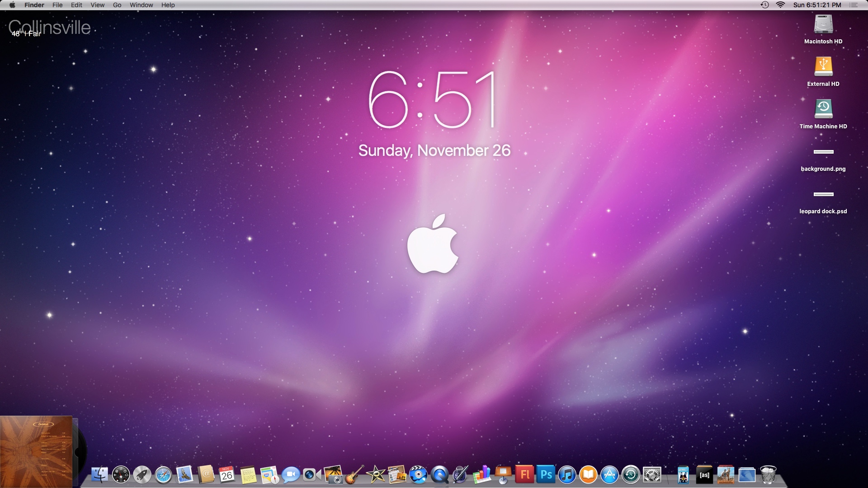Open the horse picture stack in dock
The image size is (868, 488).
726,475
